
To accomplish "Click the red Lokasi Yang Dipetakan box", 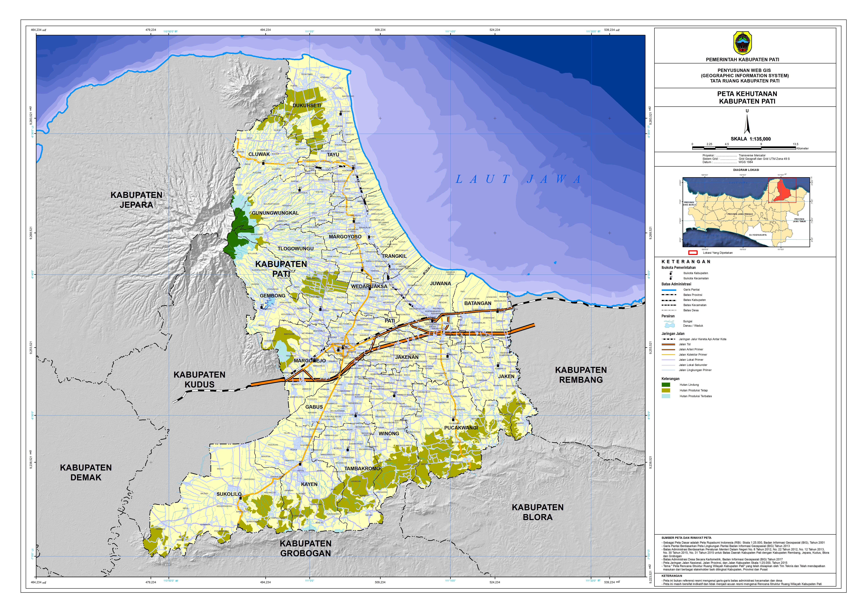I will pos(693,253).
